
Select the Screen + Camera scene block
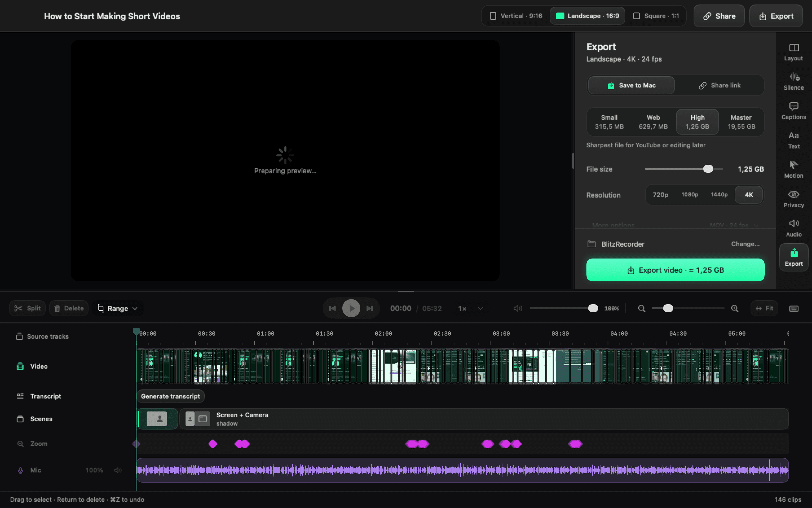pos(484,419)
